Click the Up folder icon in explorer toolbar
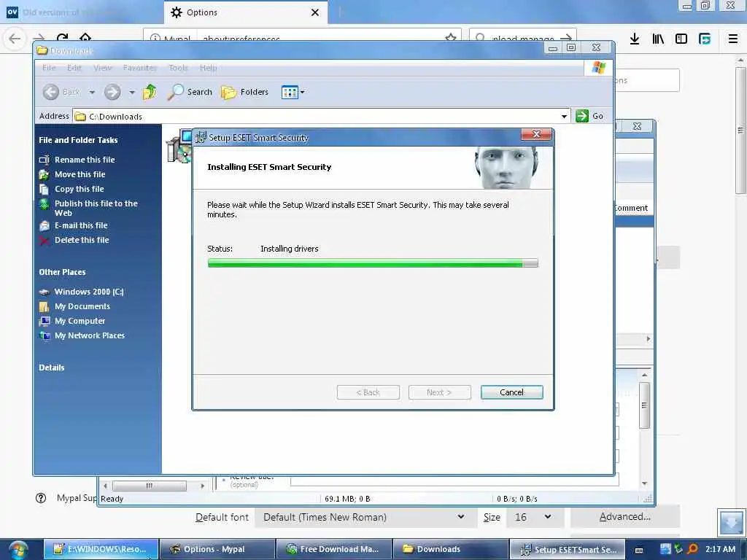This screenshot has width=747, height=560. 150,91
